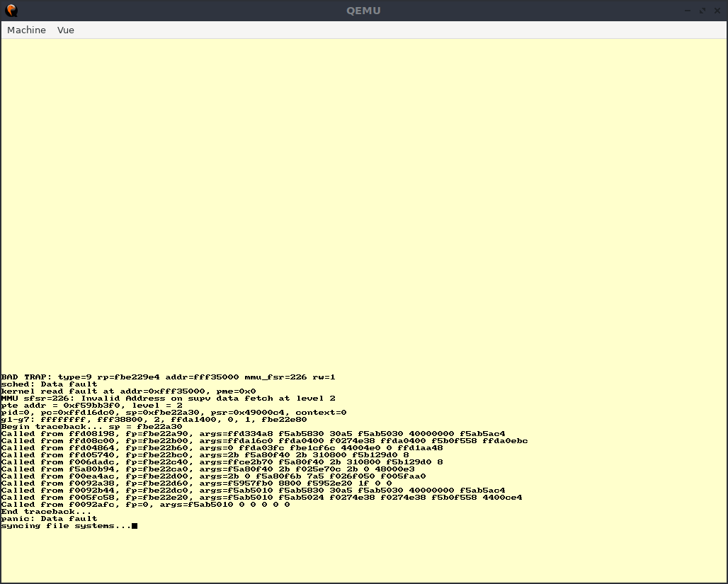Click the 'Called from ffd04864' traceback line
This screenshot has height=584, width=728.
pos(222,448)
